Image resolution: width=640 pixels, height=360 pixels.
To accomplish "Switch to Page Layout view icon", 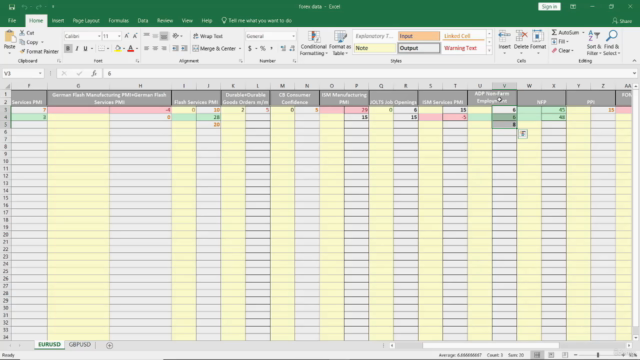I will pos(551,355).
